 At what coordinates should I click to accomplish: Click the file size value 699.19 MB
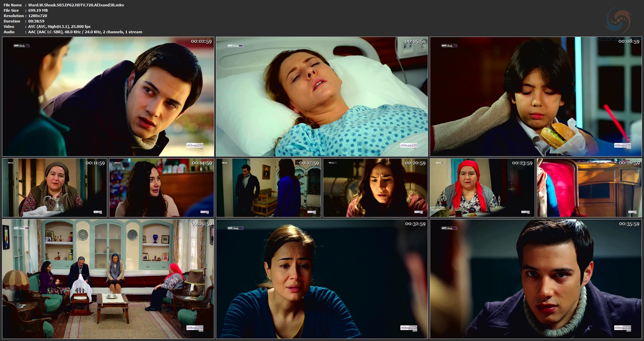(38, 10)
